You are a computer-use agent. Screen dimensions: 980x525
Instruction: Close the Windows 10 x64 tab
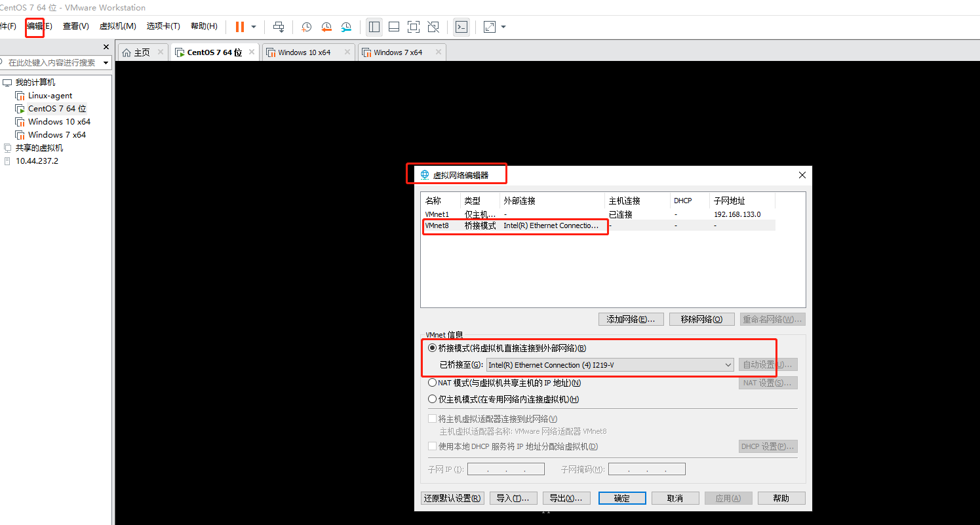point(346,52)
